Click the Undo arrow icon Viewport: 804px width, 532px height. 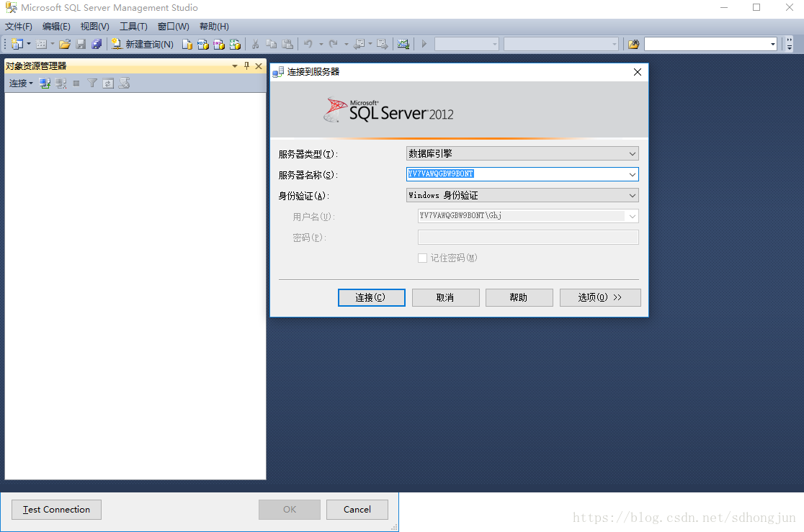coord(308,44)
